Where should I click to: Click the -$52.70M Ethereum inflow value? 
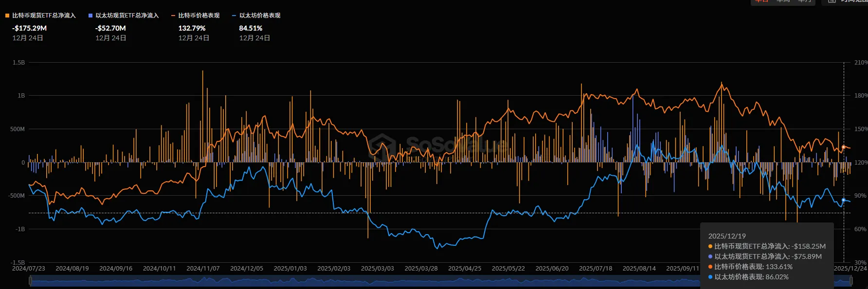110,28
